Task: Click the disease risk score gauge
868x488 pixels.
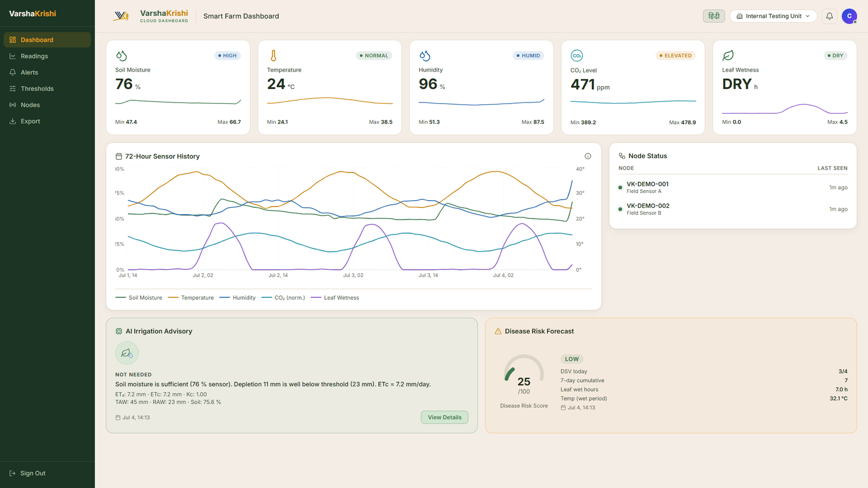Action: click(x=524, y=374)
